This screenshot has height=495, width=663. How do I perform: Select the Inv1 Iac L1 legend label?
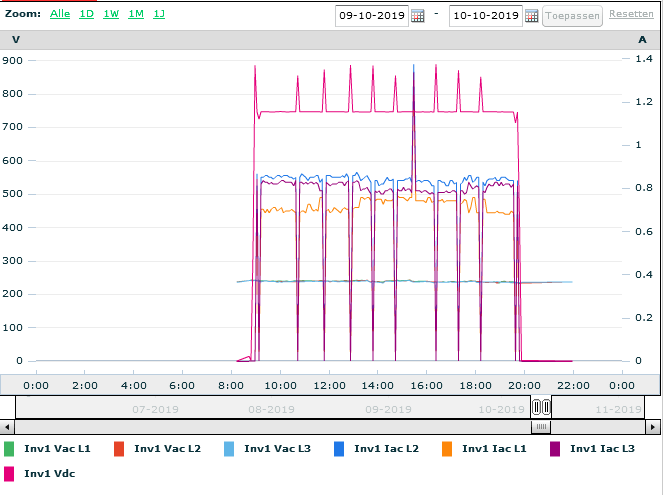494,449
